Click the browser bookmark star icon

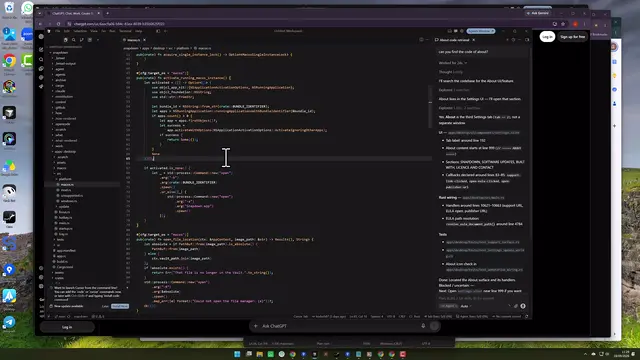563,24
